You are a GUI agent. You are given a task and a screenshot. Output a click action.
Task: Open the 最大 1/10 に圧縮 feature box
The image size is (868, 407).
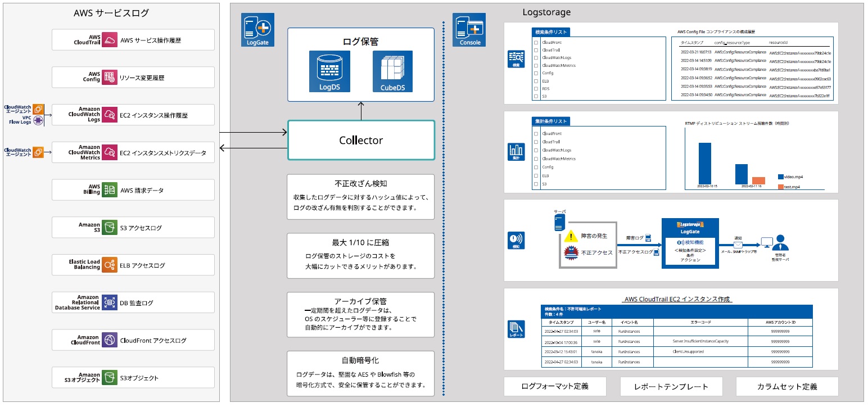(361, 256)
